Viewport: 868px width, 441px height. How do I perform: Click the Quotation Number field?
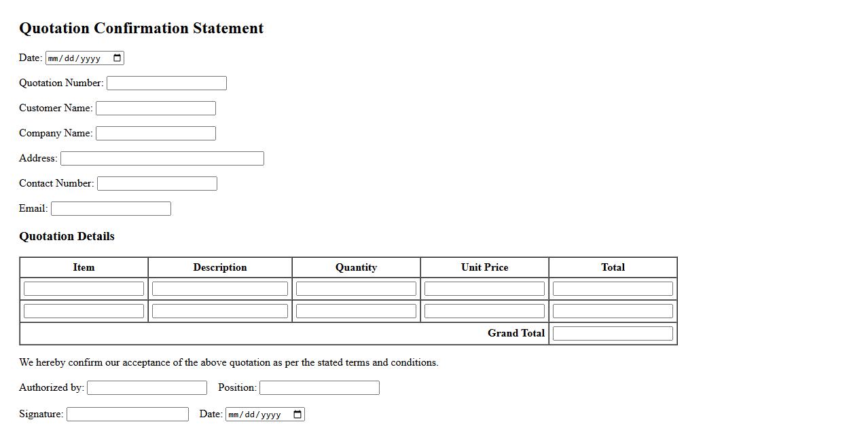166,83
